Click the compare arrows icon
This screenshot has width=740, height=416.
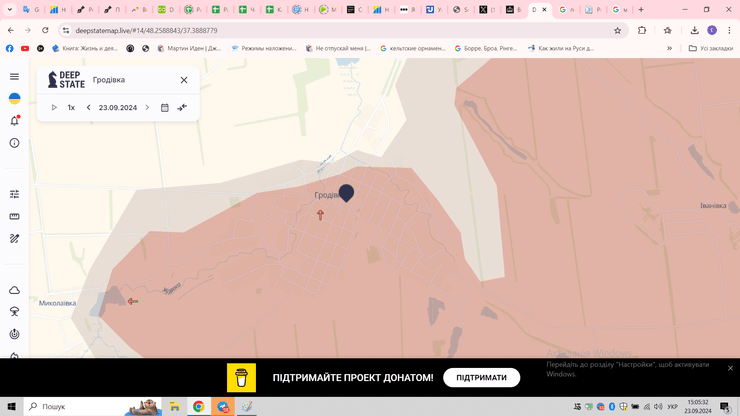[x=182, y=108]
